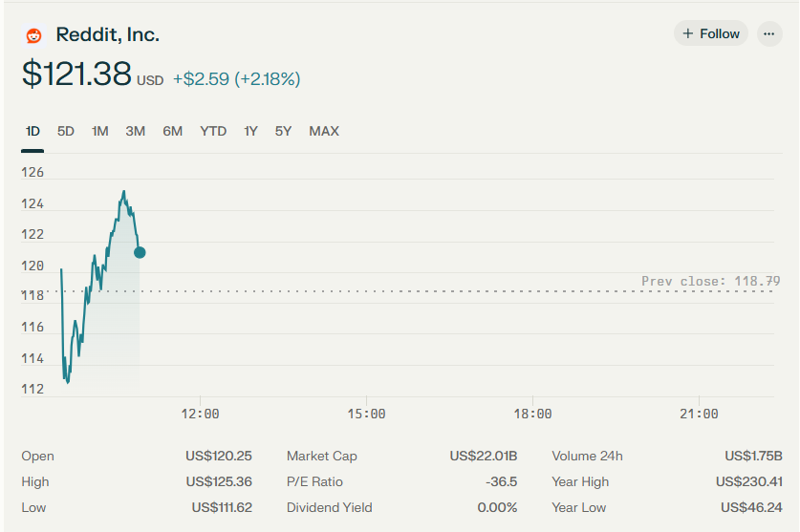Click the $121.38 current price

(76, 74)
